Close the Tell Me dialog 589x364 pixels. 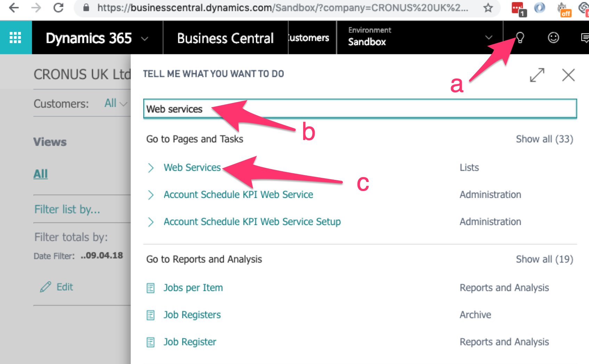pos(568,75)
